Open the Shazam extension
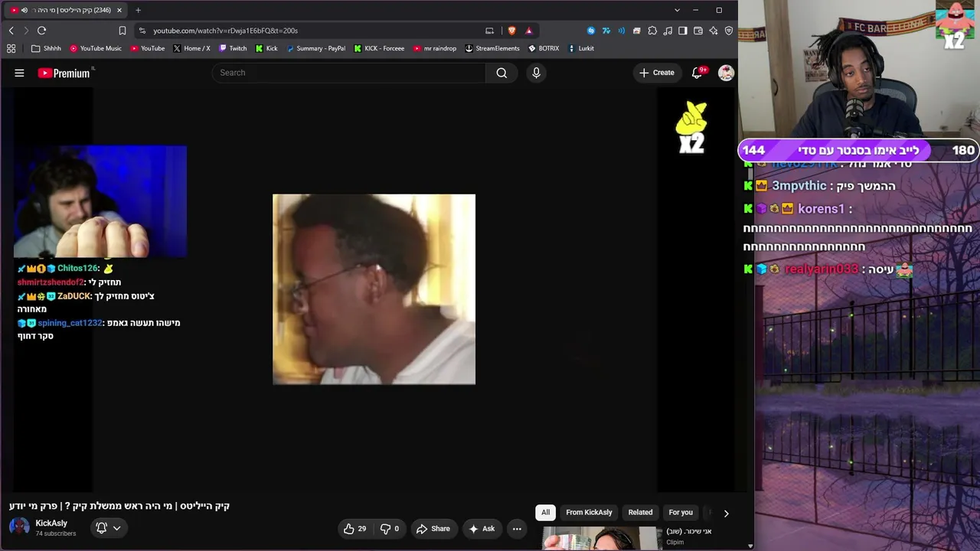The height and width of the screenshot is (551, 980). click(x=591, y=31)
